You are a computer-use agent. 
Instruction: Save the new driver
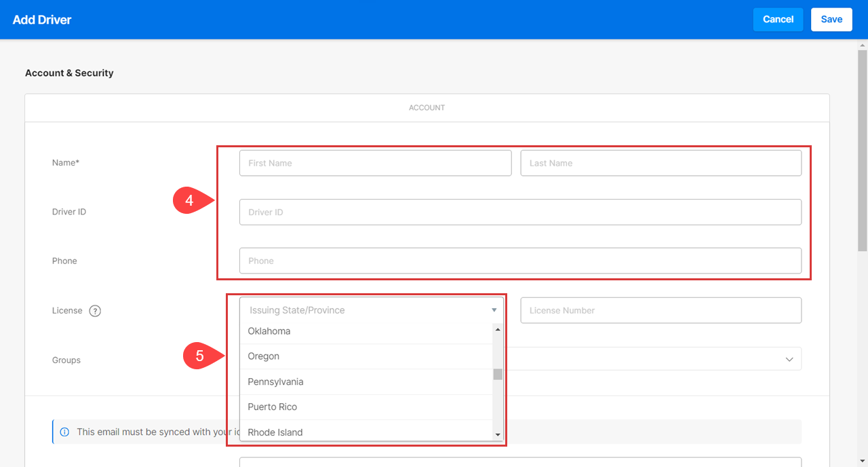coord(831,20)
